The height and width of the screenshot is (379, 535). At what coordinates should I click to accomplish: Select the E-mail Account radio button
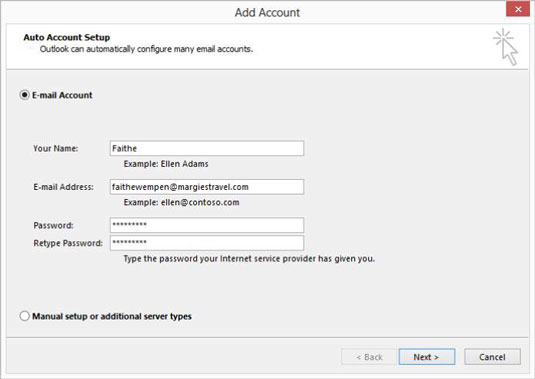coord(24,95)
